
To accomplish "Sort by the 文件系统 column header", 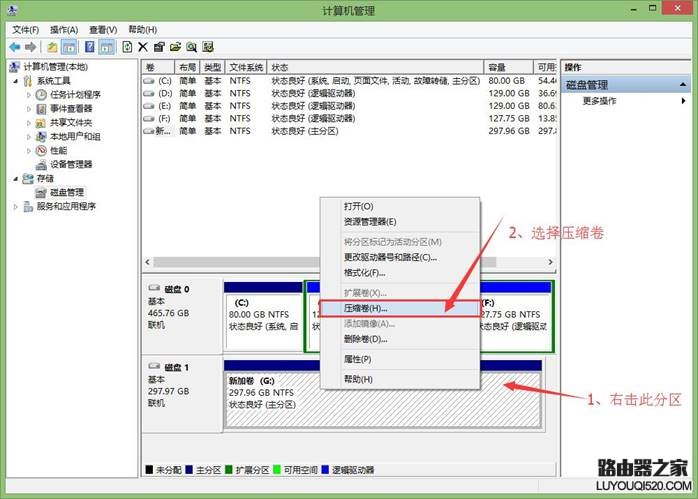I will tap(246, 67).
